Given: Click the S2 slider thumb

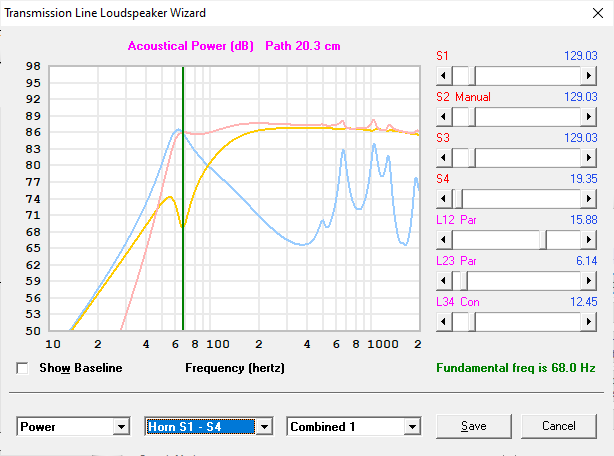Looking at the screenshot, I should pos(467,116).
